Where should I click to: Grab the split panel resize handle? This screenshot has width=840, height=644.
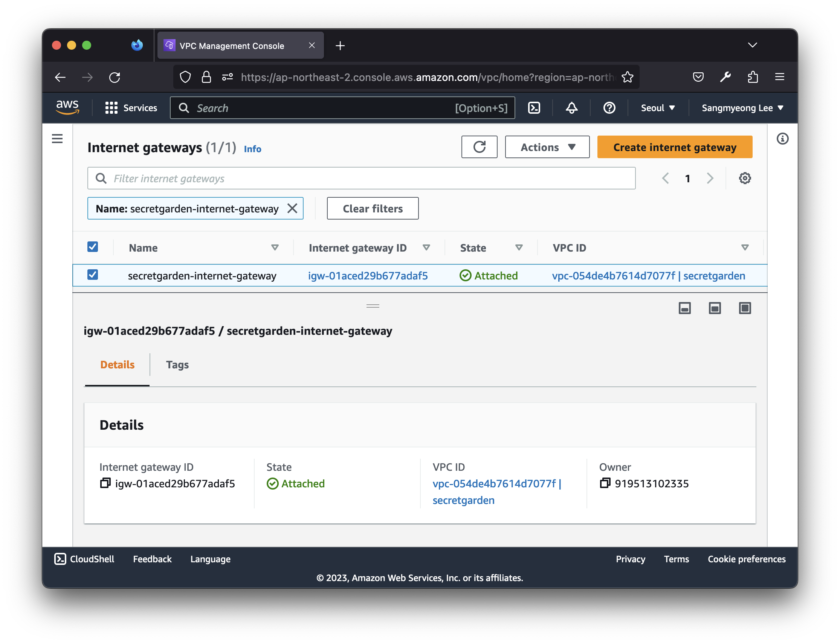373,306
